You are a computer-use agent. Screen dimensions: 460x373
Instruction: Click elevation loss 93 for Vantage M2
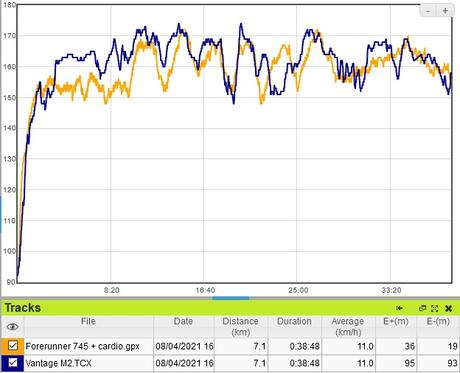(452, 363)
